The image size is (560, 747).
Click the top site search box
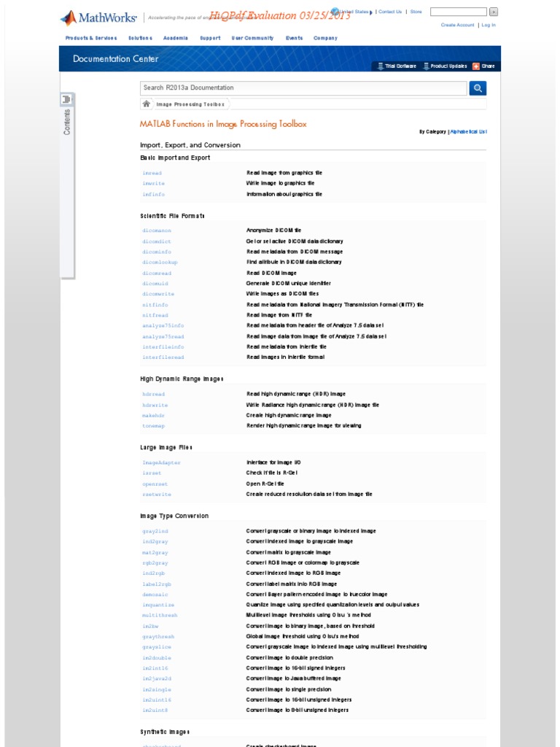pos(458,12)
